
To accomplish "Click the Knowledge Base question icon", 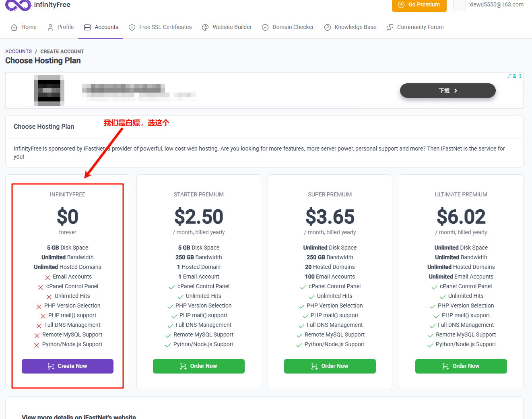I will point(328,27).
